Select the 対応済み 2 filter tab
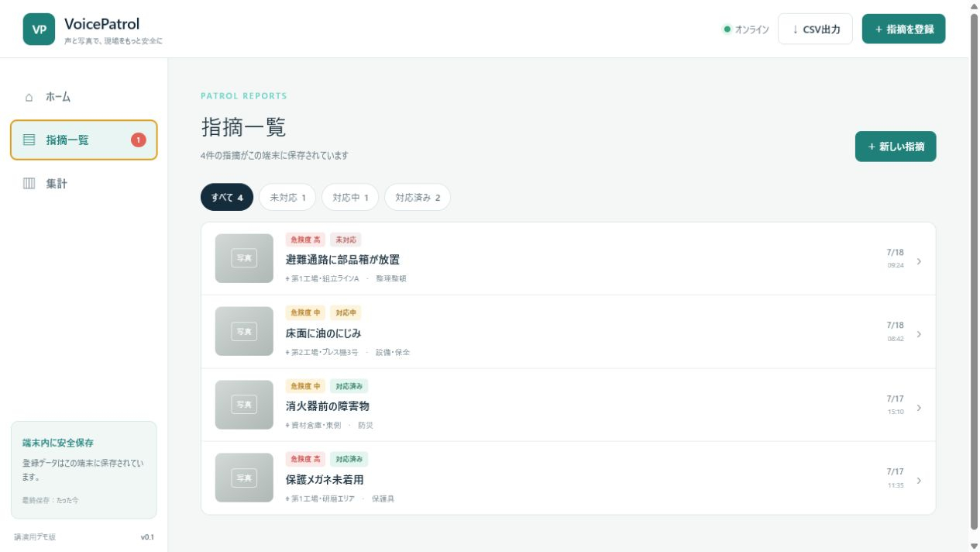 pos(418,198)
